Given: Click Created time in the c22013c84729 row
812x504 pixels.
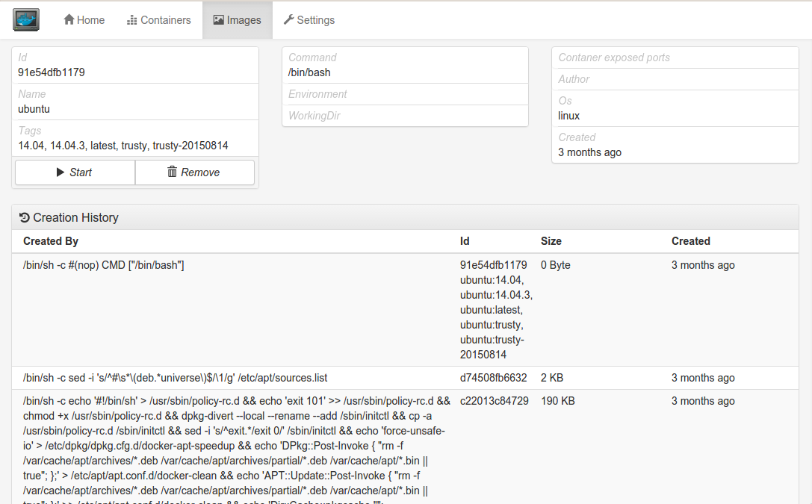Looking at the screenshot, I should [x=703, y=401].
